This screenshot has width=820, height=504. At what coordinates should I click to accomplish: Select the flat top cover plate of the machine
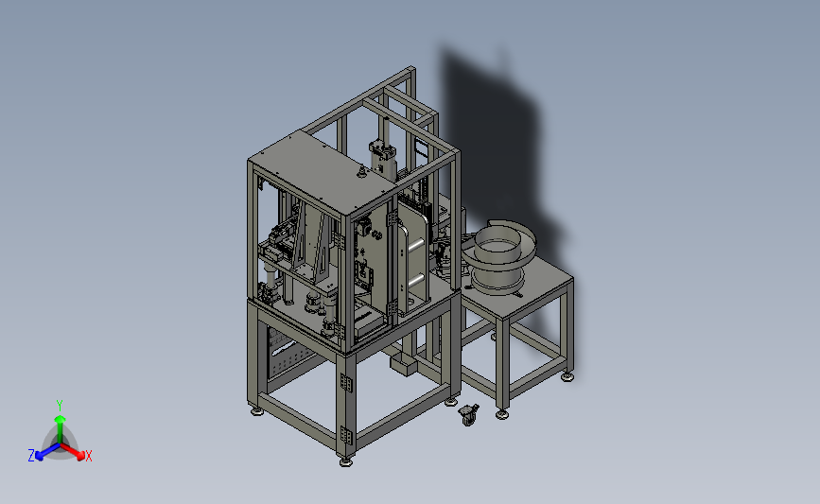coord(323,171)
